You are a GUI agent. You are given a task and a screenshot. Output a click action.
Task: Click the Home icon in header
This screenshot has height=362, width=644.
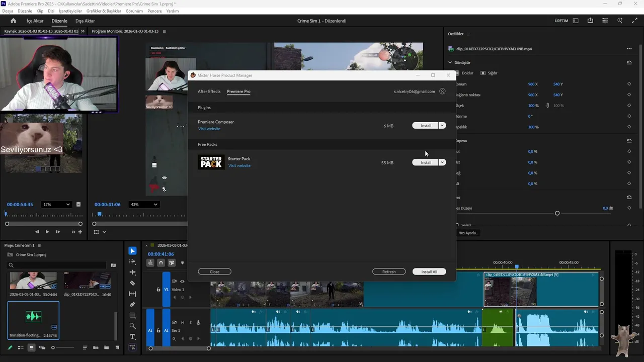tap(14, 21)
